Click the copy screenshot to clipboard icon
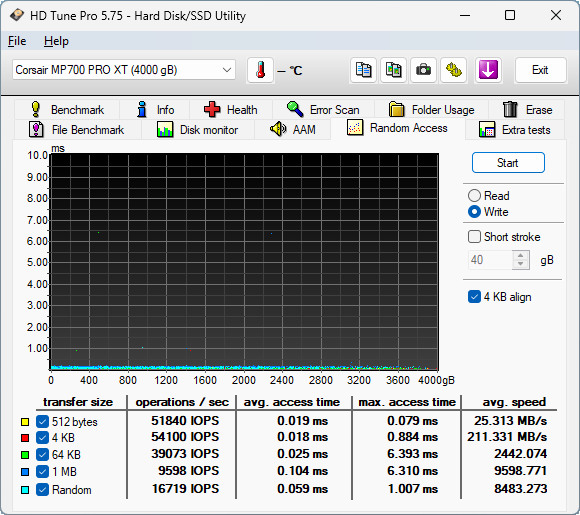The height and width of the screenshot is (515, 580). pos(393,70)
